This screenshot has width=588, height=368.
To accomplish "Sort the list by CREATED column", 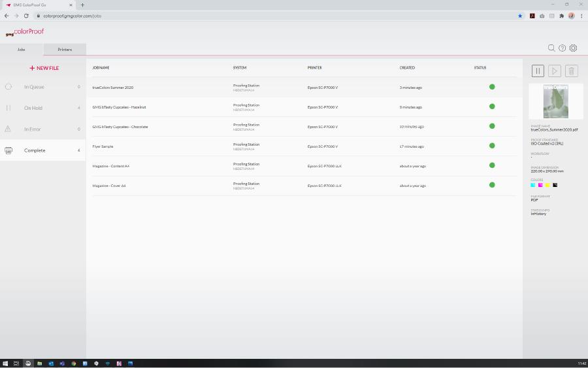I will pos(407,68).
